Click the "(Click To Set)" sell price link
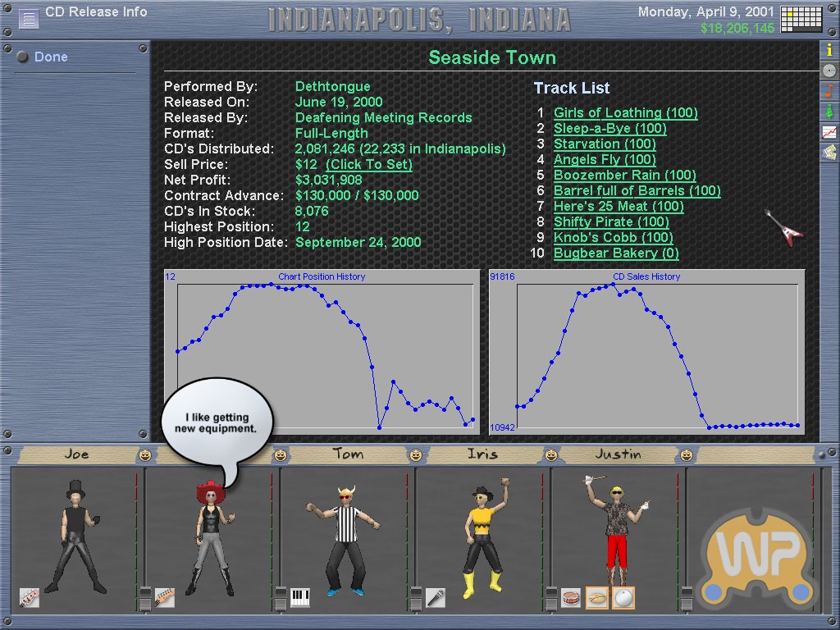840x630 pixels. point(368,164)
